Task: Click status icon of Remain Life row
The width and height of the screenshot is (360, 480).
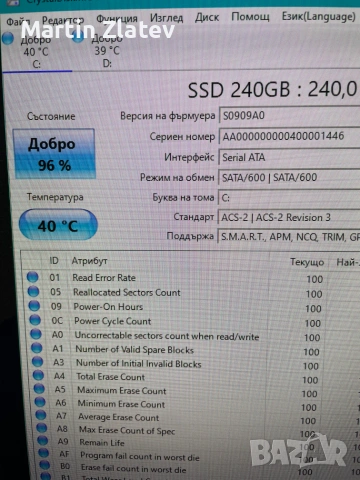Action: [x=43, y=441]
